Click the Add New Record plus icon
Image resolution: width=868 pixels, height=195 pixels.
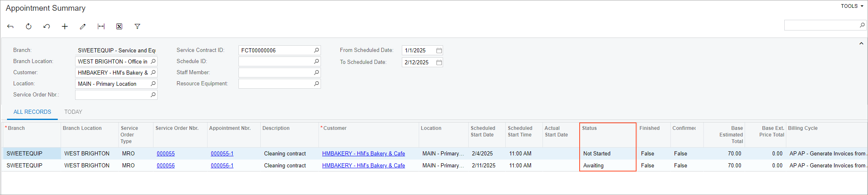click(65, 26)
